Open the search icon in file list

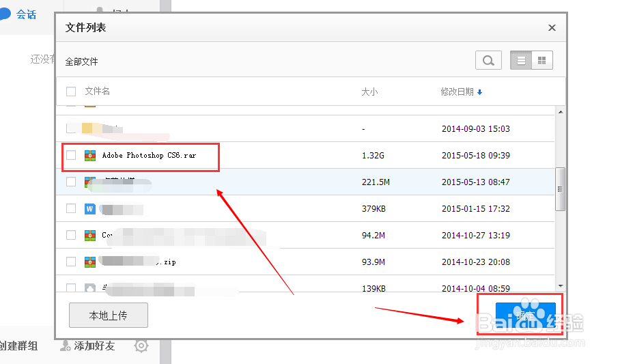click(x=488, y=61)
